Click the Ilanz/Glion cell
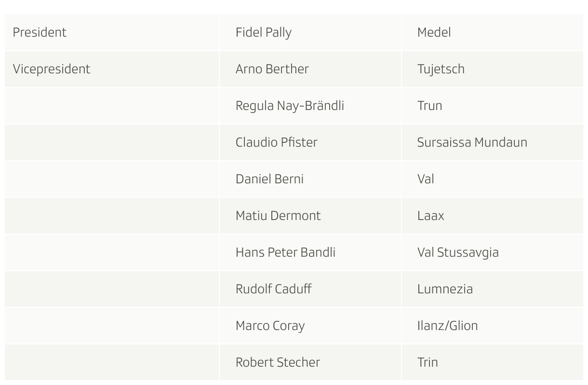 [x=492, y=326]
